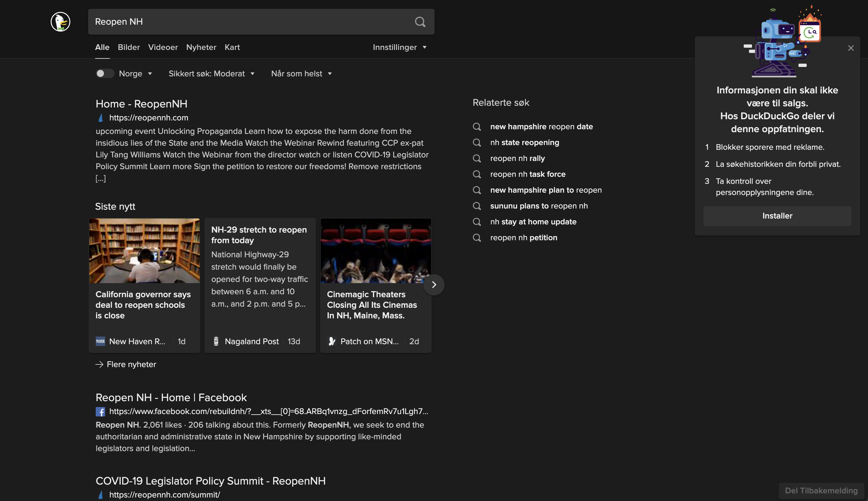Click search icon beside 'nh stay at home update'
This screenshot has height=501, width=868.
tap(477, 222)
